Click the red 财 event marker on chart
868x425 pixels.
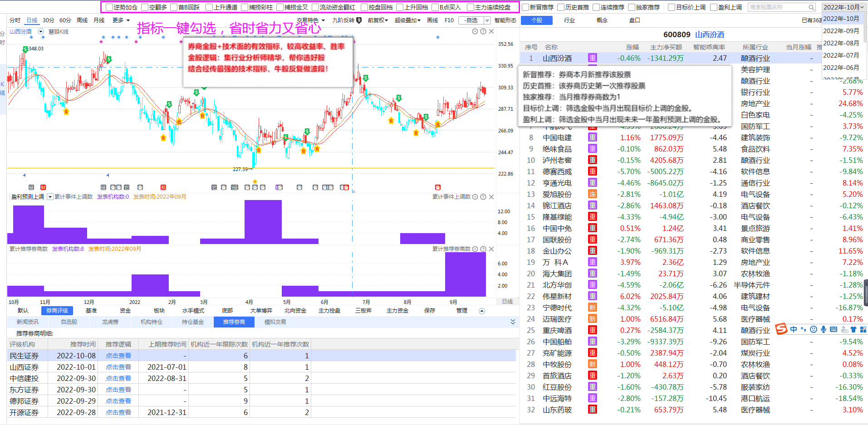point(43,187)
